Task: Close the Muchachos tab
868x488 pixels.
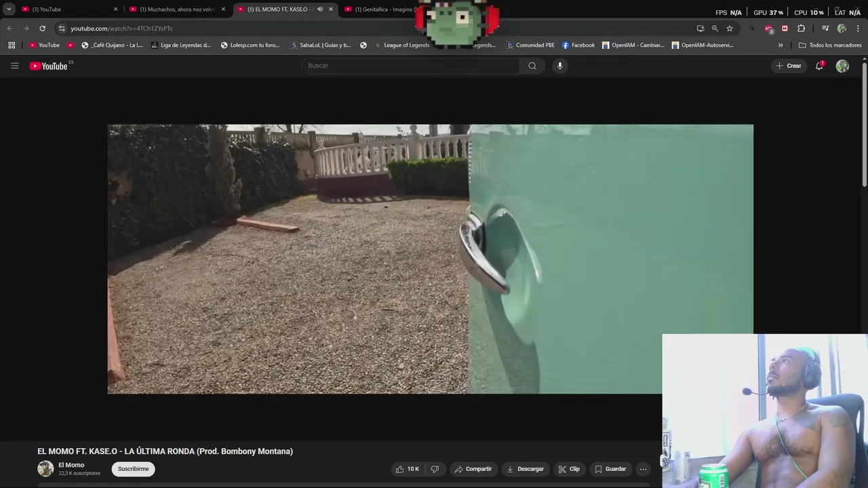Action: pos(223,9)
